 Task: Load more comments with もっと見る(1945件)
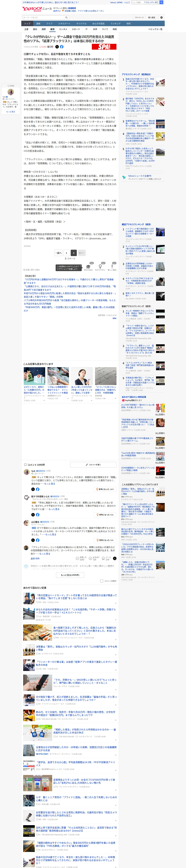pyautogui.click(x=70, y=575)
